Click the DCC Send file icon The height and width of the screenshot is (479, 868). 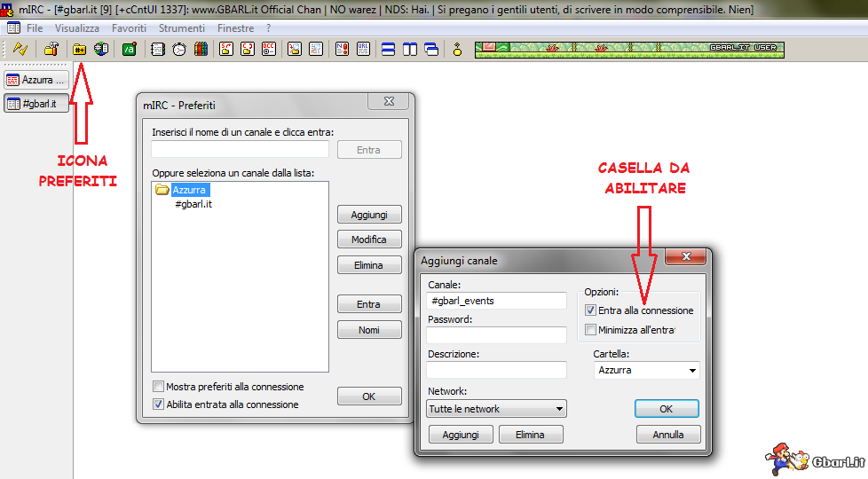(225, 49)
